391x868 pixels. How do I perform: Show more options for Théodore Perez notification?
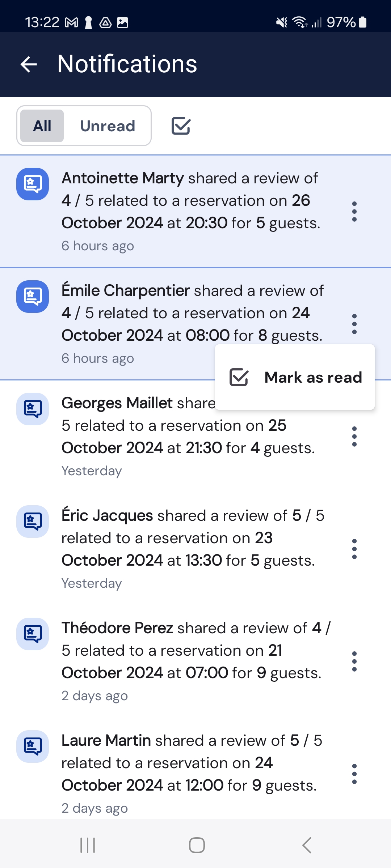point(354,661)
